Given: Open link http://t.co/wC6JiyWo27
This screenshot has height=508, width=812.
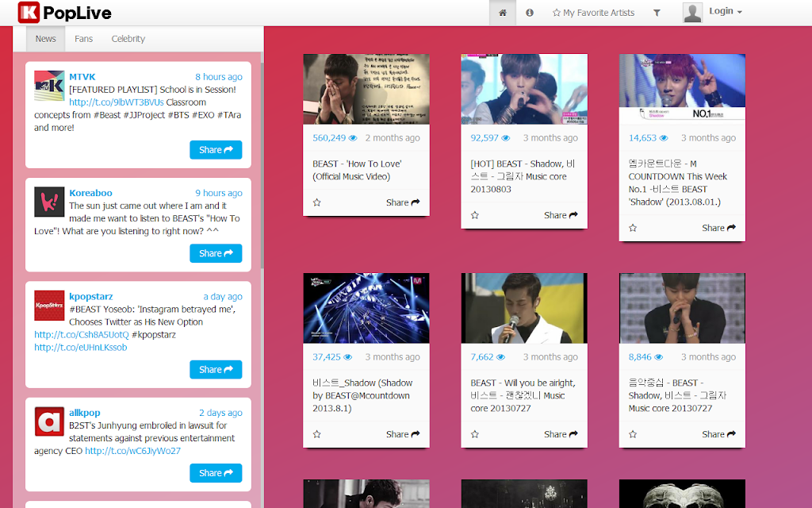Looking at the screenshot, I should (x=132, y=451).
